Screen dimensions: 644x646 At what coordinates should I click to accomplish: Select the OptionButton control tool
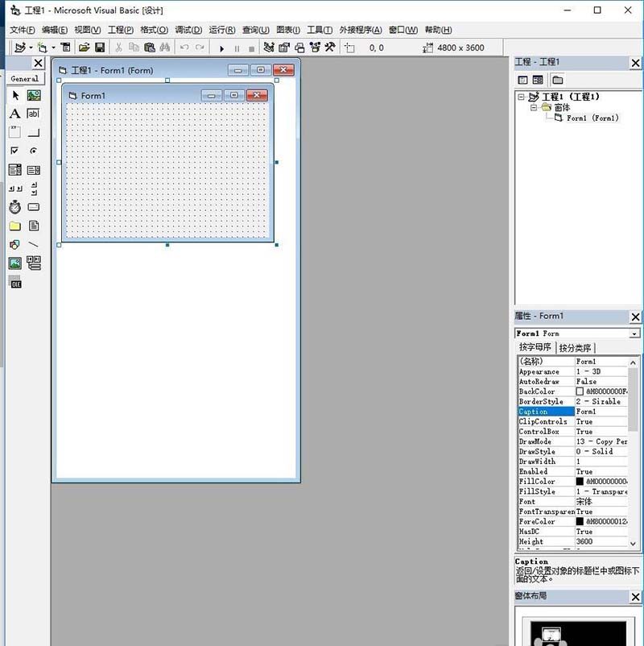click(32, 151)
